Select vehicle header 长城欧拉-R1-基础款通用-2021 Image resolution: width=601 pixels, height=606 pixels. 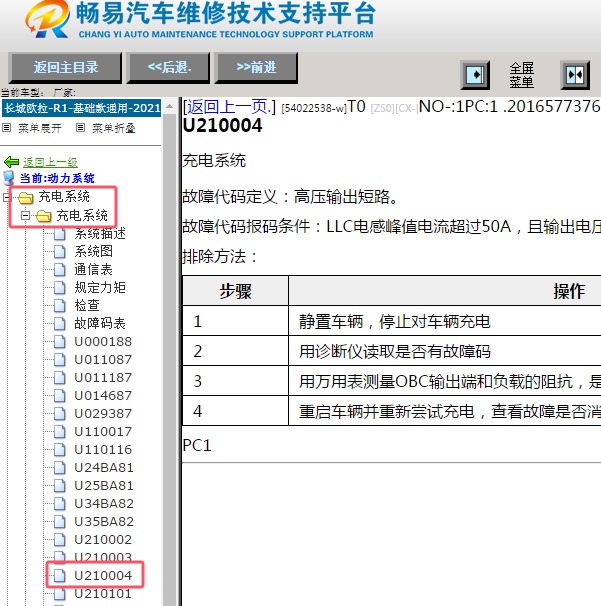click(82, 108)
